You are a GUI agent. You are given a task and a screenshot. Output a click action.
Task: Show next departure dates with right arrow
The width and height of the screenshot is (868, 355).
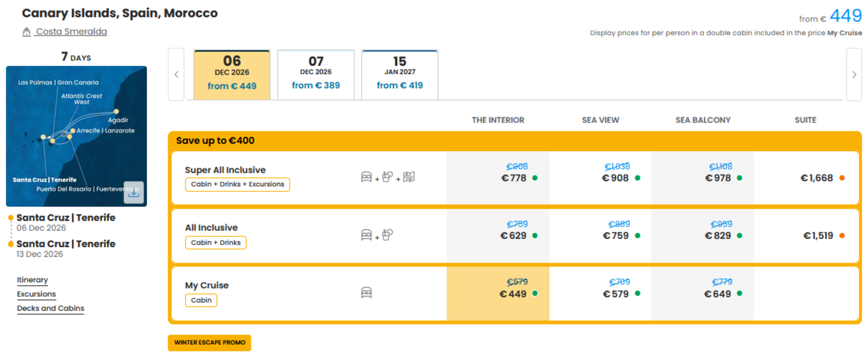click(854, 75)
